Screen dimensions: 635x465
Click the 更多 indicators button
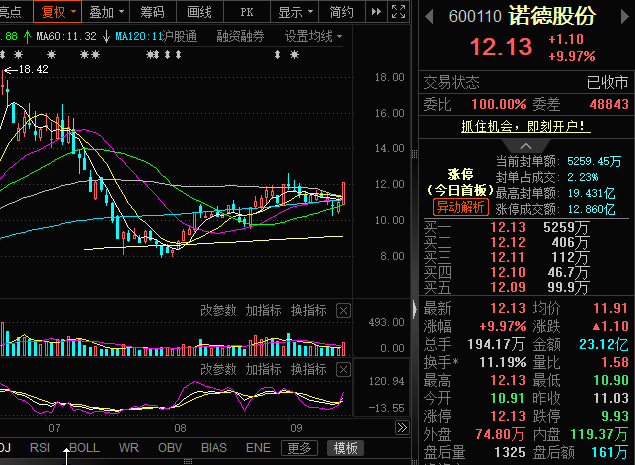click(x=300, y=448)
